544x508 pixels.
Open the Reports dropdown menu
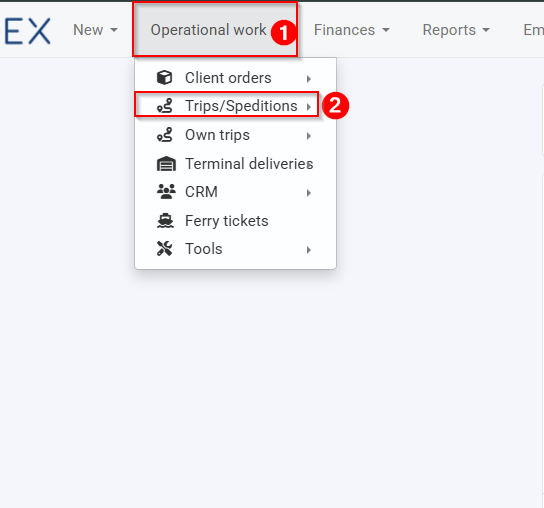[456, 30]
